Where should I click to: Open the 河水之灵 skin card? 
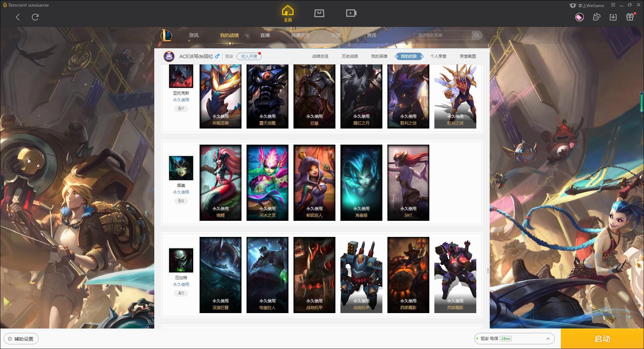[267, 183]
